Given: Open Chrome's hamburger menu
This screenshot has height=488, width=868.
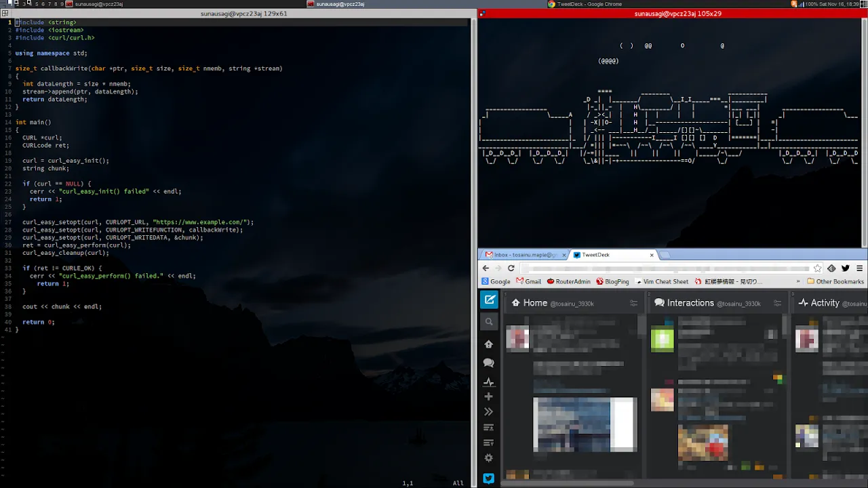Looking at the screenshot, I should pos(859,268).
